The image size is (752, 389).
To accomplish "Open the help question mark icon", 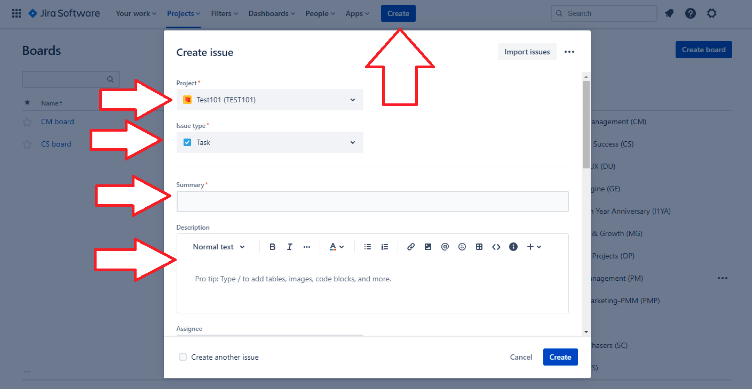I will (x=690, y=13).
